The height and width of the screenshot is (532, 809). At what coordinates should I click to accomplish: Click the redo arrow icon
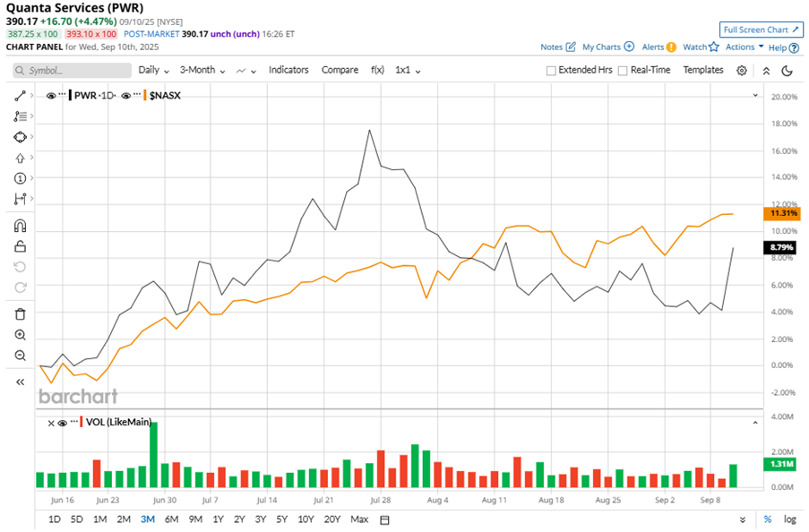pyautogui.click(x=20, y=287)
